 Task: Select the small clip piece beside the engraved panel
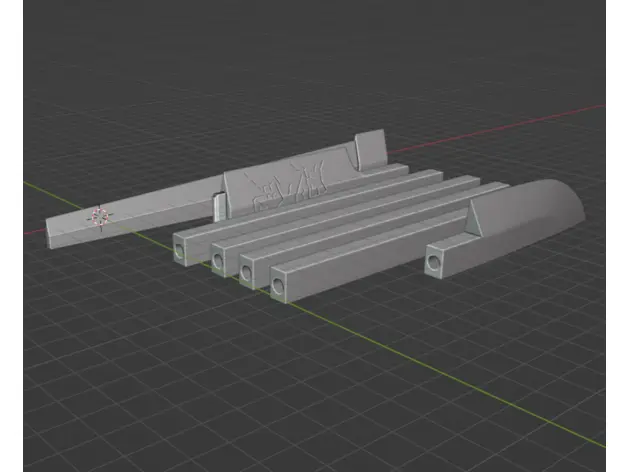click(x=219, y=206)
